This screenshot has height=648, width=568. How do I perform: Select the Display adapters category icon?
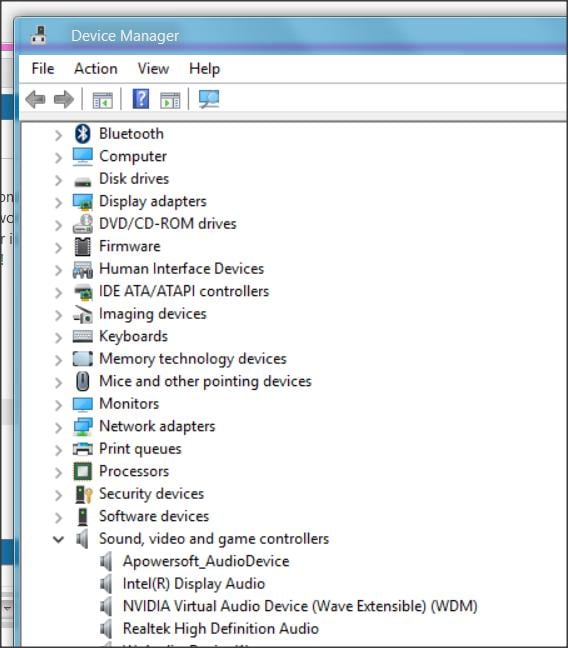pyautogui.click(x=83, y=202)
